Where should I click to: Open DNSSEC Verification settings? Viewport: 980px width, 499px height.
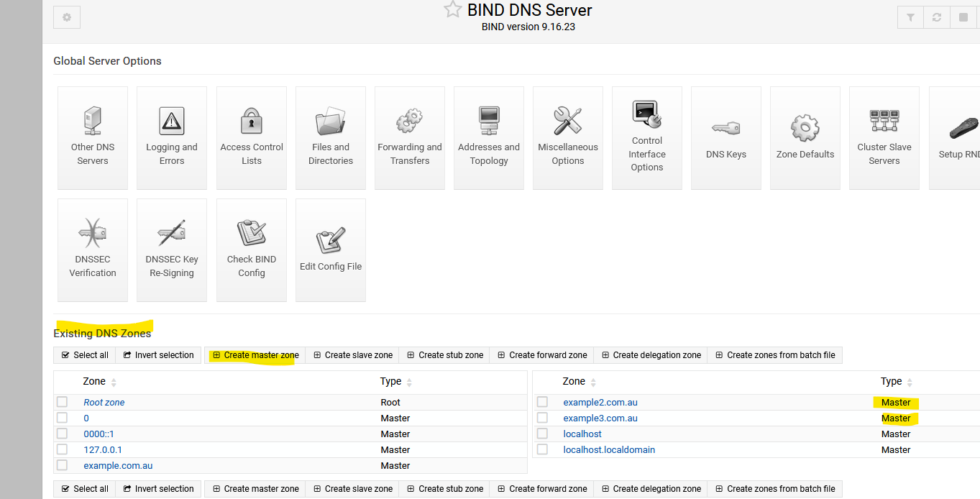[x=93, y=250]
